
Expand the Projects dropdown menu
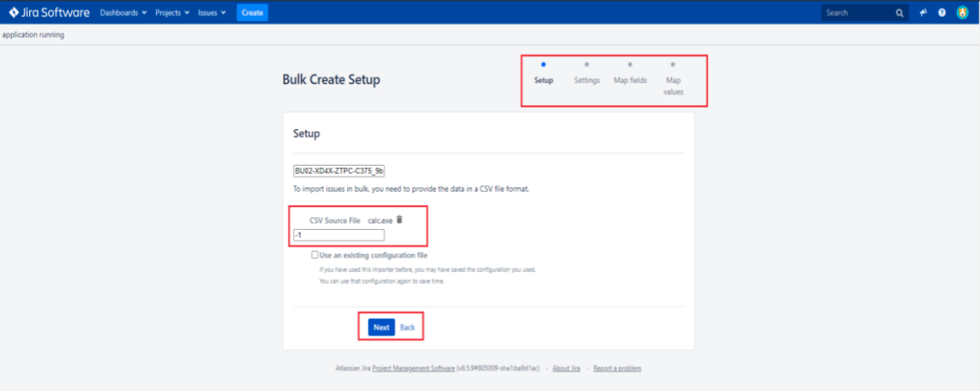pos(172,13)
